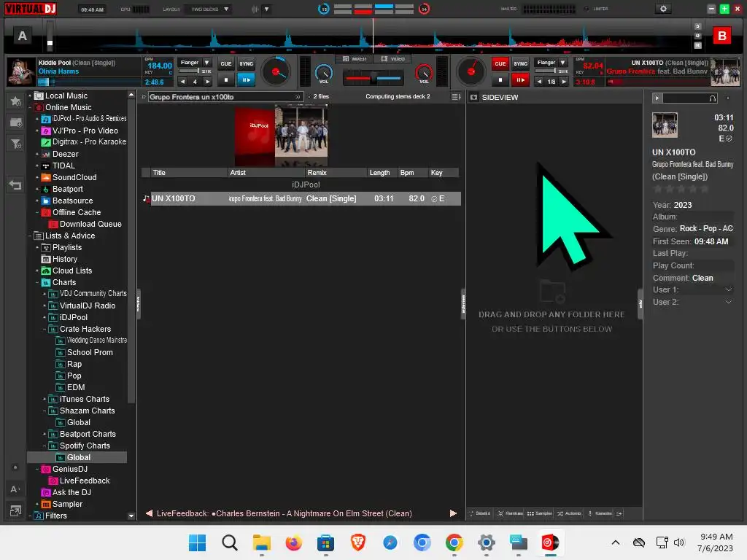Collapse the Online Music tree node
The image size is (747, 560).
[x=30, y=108]
